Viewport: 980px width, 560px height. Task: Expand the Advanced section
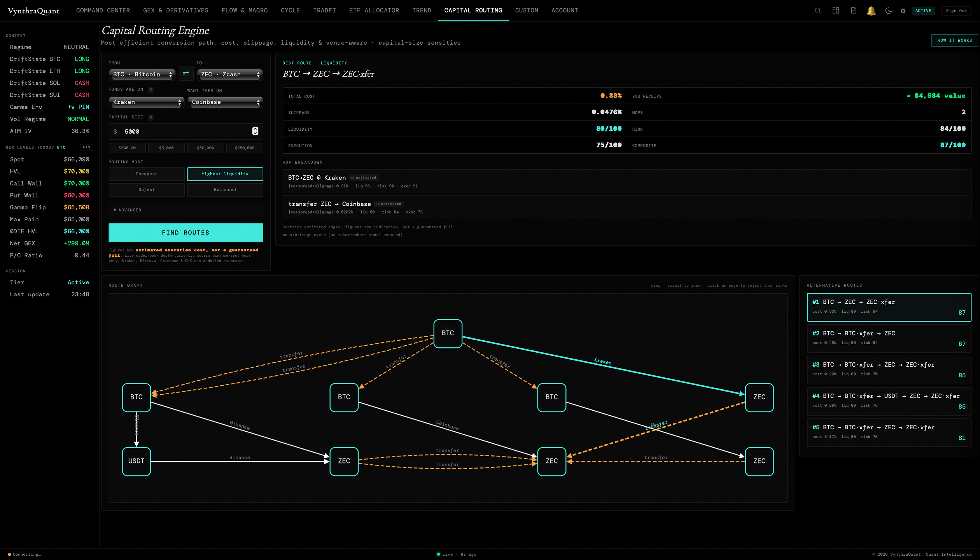click(x=186, y=210)
